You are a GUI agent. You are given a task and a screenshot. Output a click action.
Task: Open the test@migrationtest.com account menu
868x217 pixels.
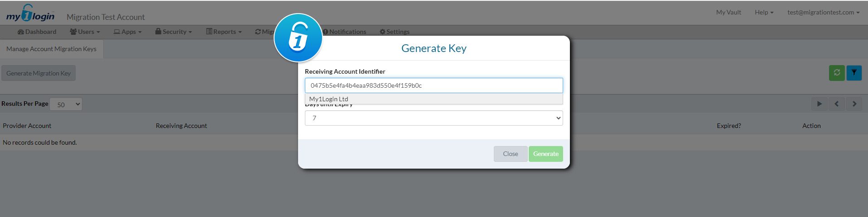[x=823, y=12]
